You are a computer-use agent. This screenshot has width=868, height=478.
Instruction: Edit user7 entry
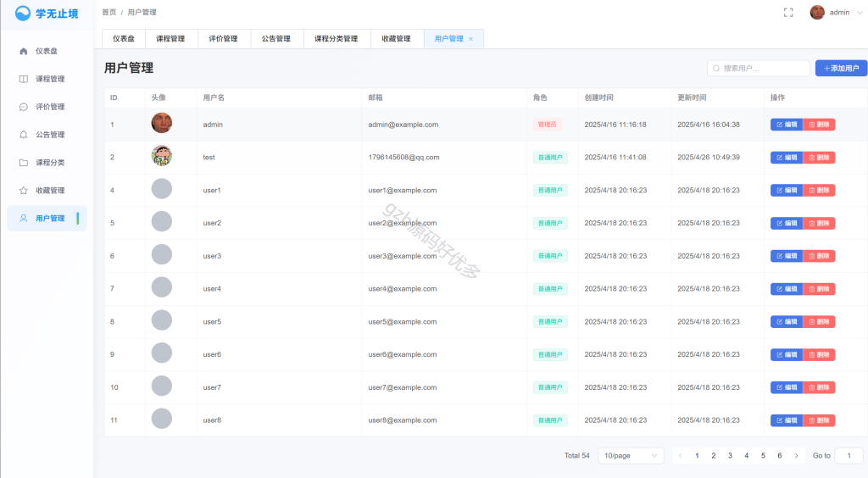tap(786, 387)
